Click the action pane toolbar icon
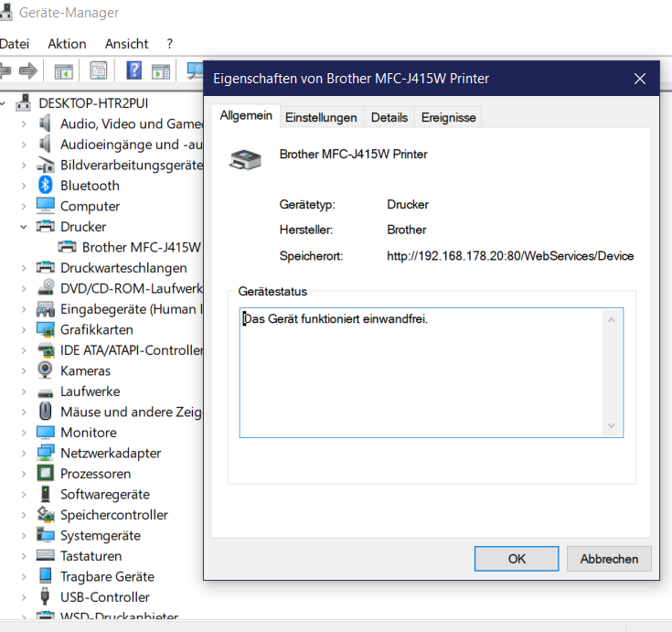 (x=161, y=70)
